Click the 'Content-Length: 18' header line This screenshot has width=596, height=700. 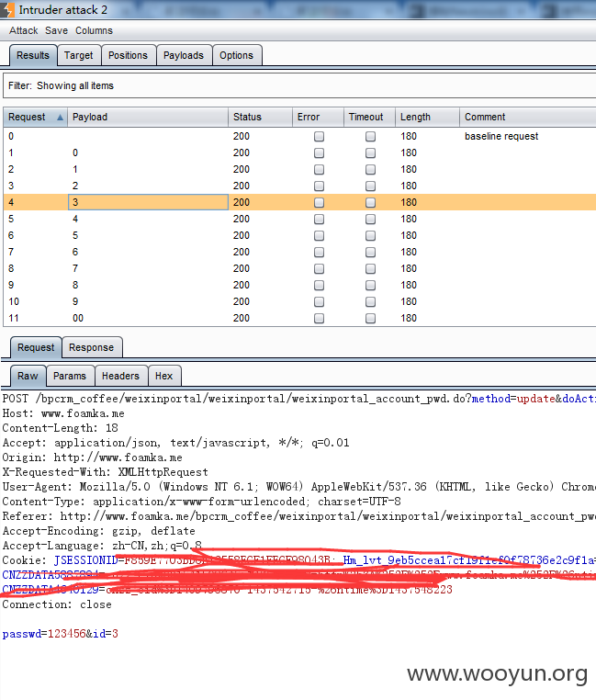click(x=61, y=428)
